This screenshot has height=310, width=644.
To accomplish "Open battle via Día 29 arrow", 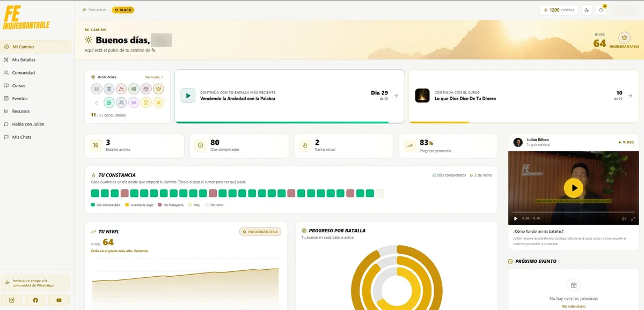I will coord(396,95).
